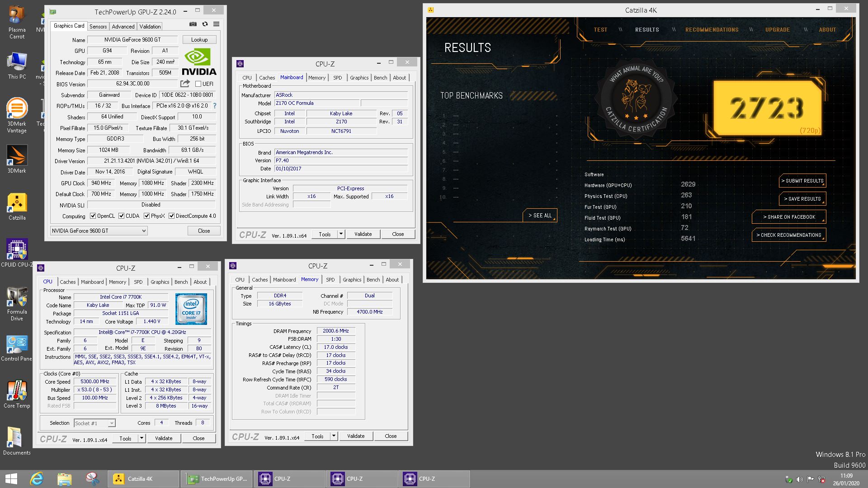Click the Hardware score 2629
The width and height of the screenshot is (868, 488).
(x=688, y=185)
